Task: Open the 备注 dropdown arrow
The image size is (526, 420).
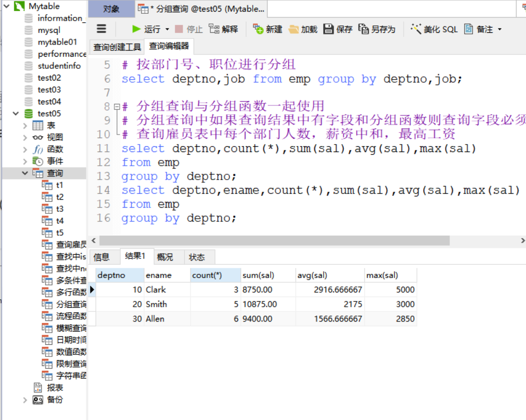Action: point(500,30)
